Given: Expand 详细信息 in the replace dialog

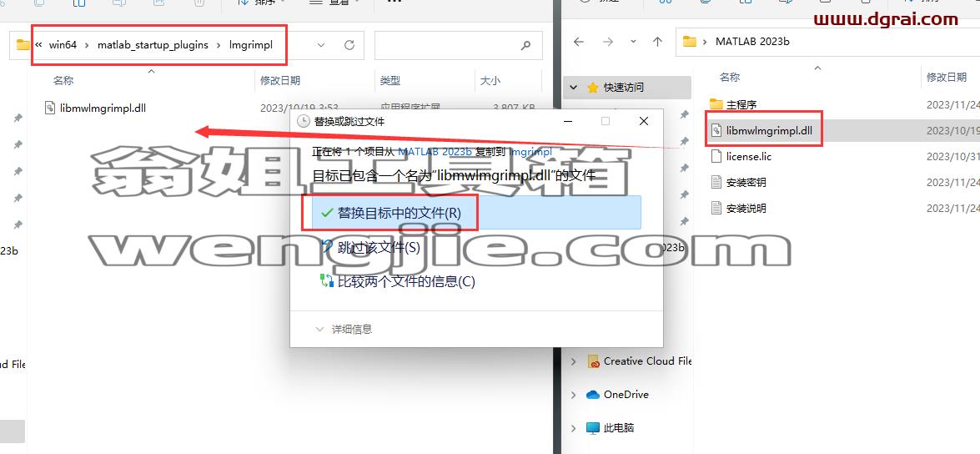Looking at the screenshot, I should pyautogui.click(x=344, y=329).
